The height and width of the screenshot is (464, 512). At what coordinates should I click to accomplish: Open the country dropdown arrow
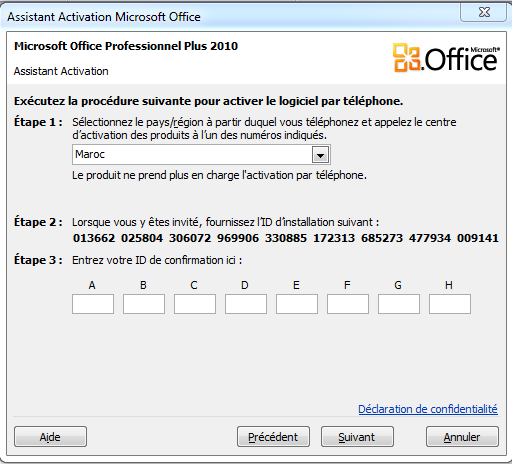(x=320, y=155)
